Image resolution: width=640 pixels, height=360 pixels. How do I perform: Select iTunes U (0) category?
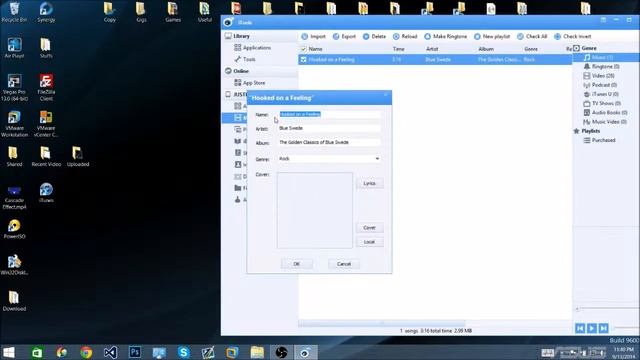pyautogui.click(x=601, y=94)
